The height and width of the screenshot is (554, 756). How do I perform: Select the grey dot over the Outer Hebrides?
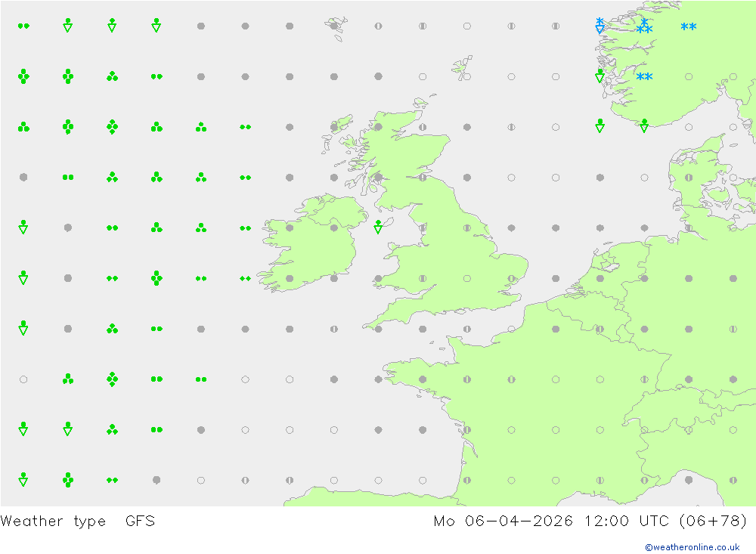click(x=333, y=127)
